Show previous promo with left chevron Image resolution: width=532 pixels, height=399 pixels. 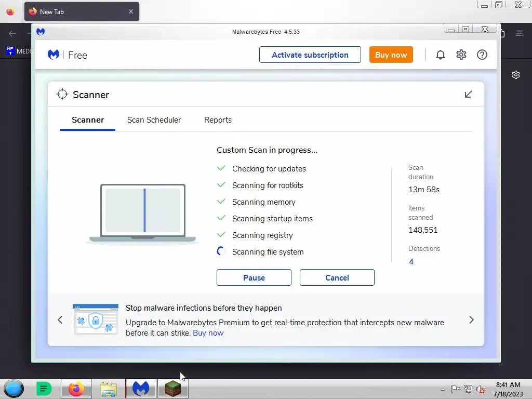tap(60, 320)
